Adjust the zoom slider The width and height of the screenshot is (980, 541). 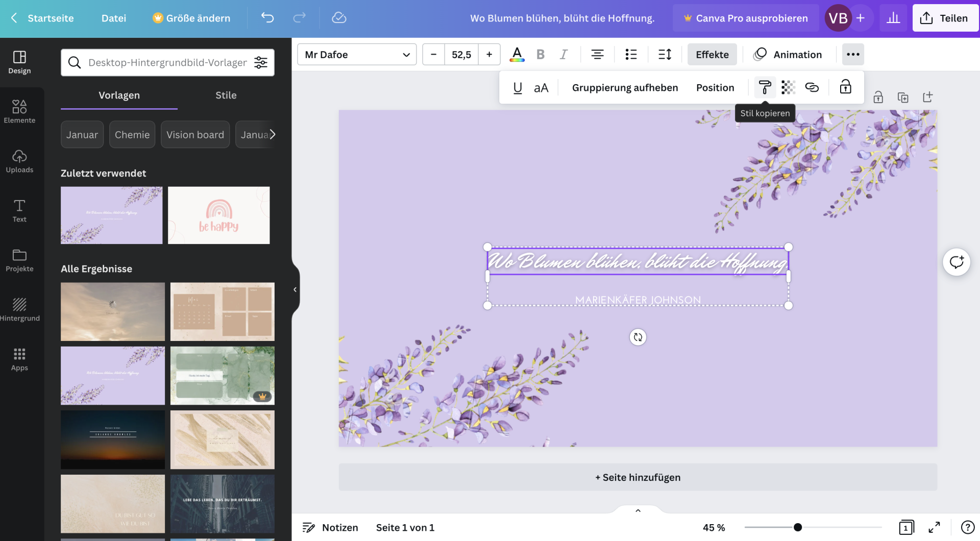coord(797,527)
